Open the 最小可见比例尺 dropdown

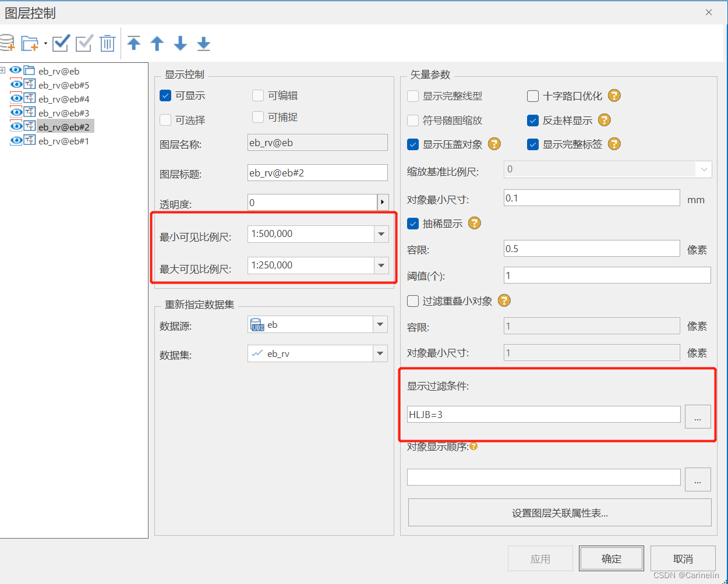(x=381, y=233)
